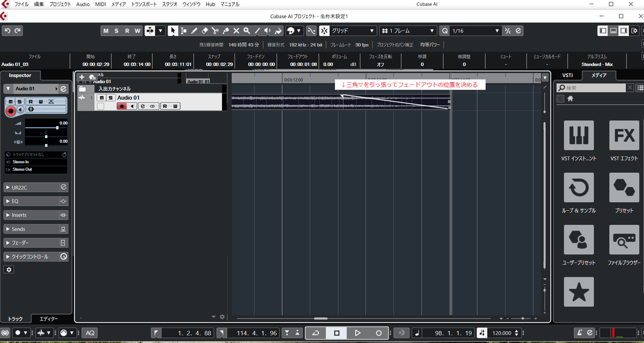
Task: Toggle Auto-Scroll button in toolbar
Action: 150,31
